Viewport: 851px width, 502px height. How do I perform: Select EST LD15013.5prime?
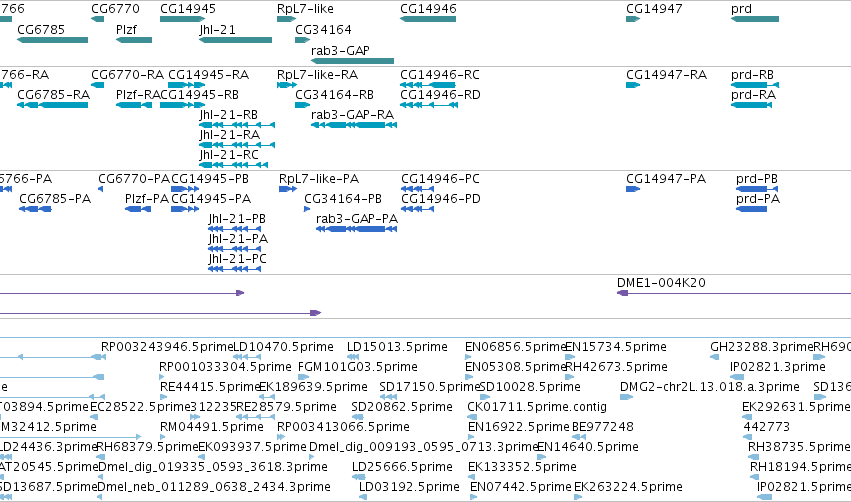[x=397, y=347]
